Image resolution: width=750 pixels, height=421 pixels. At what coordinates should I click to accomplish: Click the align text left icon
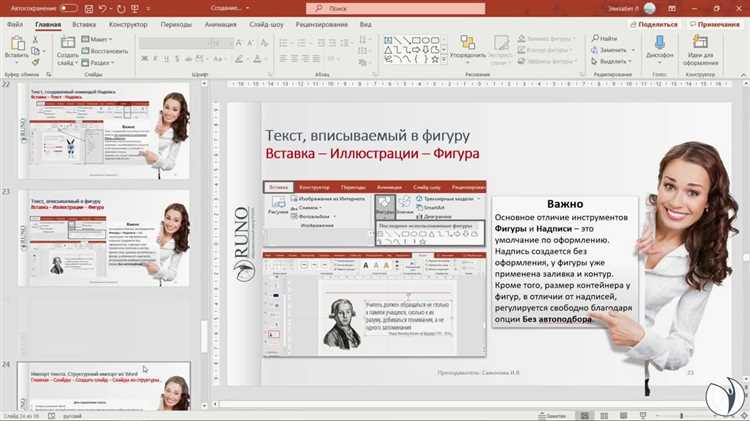283,59
